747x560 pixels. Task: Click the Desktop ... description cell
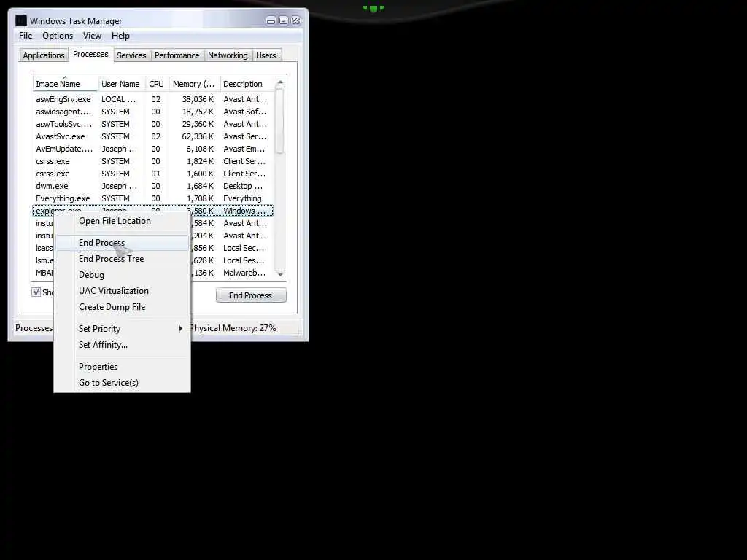pos(243,186)
